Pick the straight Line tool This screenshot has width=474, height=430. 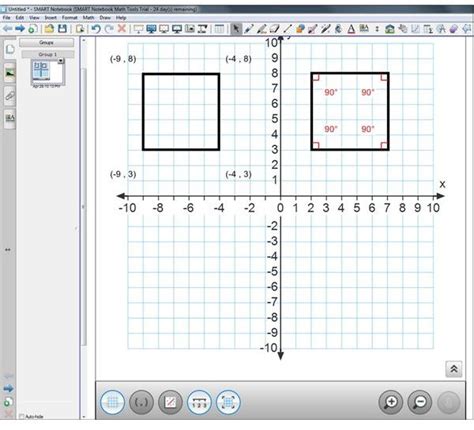(287, 29)
